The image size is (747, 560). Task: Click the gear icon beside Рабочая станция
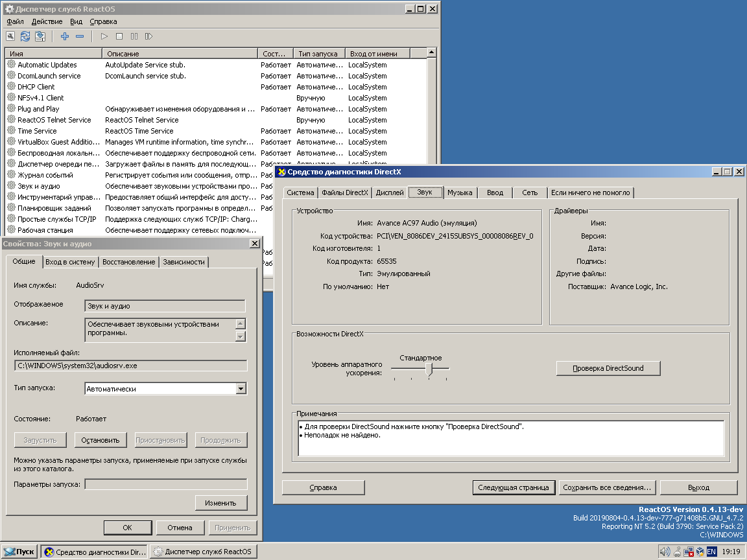[12, 229]
